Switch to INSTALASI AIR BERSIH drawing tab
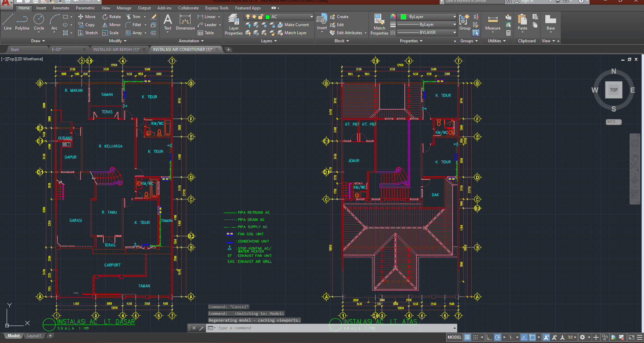The image size is (644, 343). [x=116, y=50]
